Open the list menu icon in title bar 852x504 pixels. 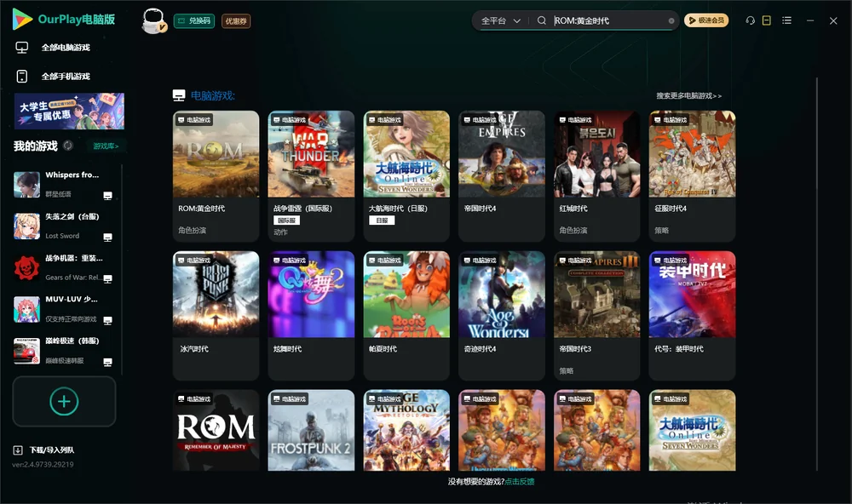[786, 20]
